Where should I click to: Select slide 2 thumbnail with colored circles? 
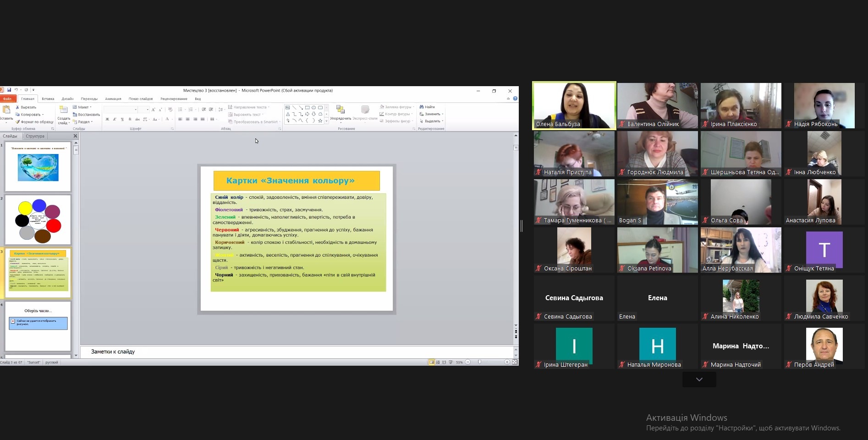point(38,220)
